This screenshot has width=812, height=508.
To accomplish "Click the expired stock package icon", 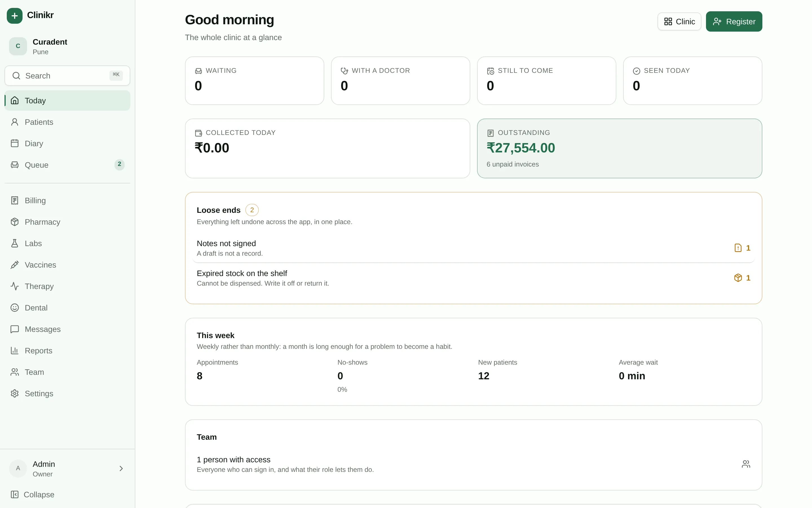I will pyautogui.click(x=738, y=278).
